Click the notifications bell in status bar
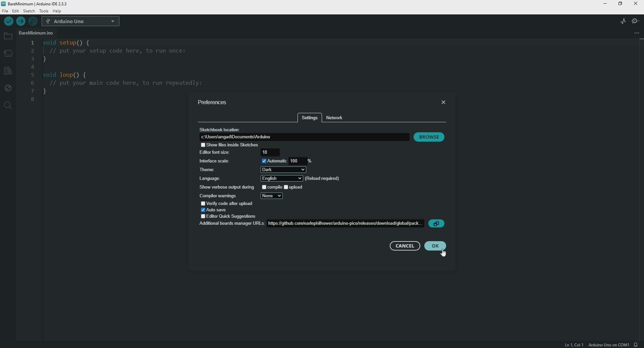 pyautogui.click(x=636, y=345)
